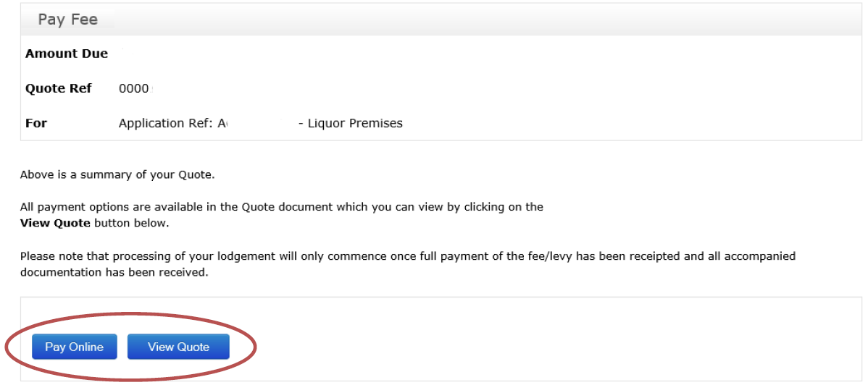
Task: Click the 'Above is a summary' sentence
Action: [x=117, y=174]
